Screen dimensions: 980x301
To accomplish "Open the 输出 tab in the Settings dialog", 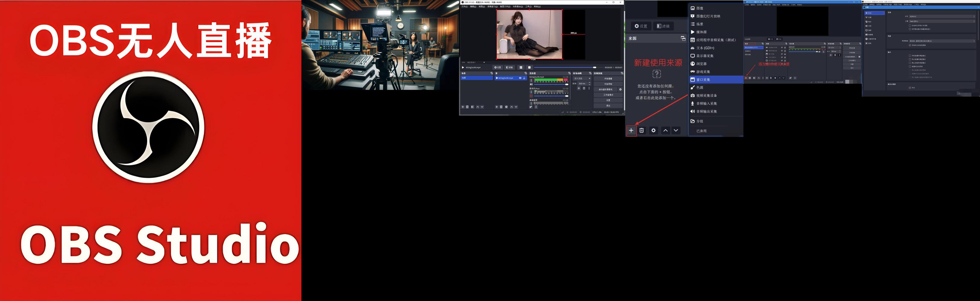I will 875,22.
